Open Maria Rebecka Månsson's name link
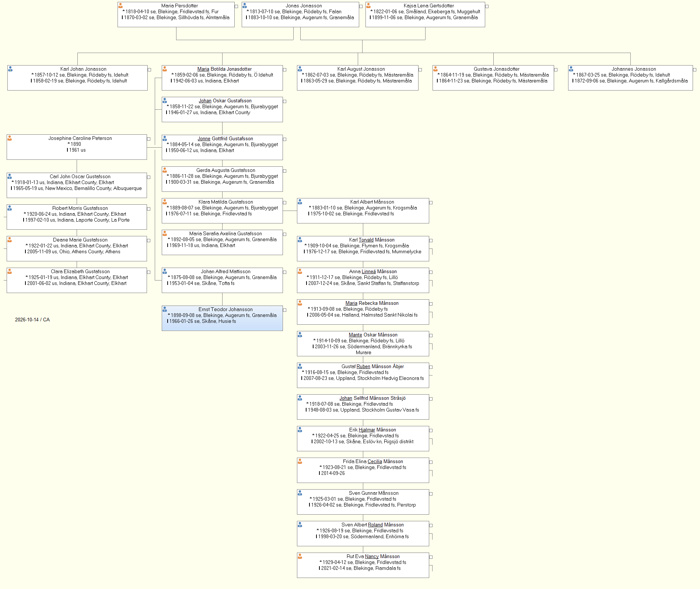The width and height of the screenshot is (700, 589). click(372, 303)
